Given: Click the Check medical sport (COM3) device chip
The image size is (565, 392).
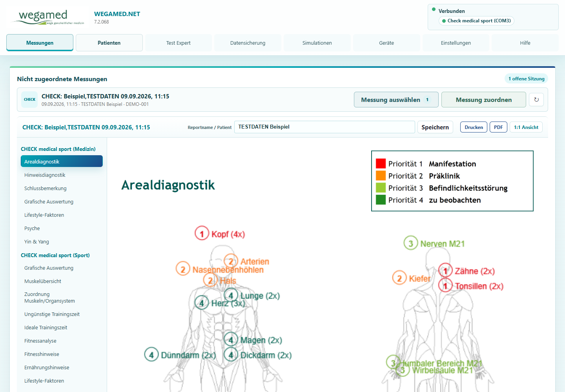Looking at the screenshot, I should [x=476, y=21].
